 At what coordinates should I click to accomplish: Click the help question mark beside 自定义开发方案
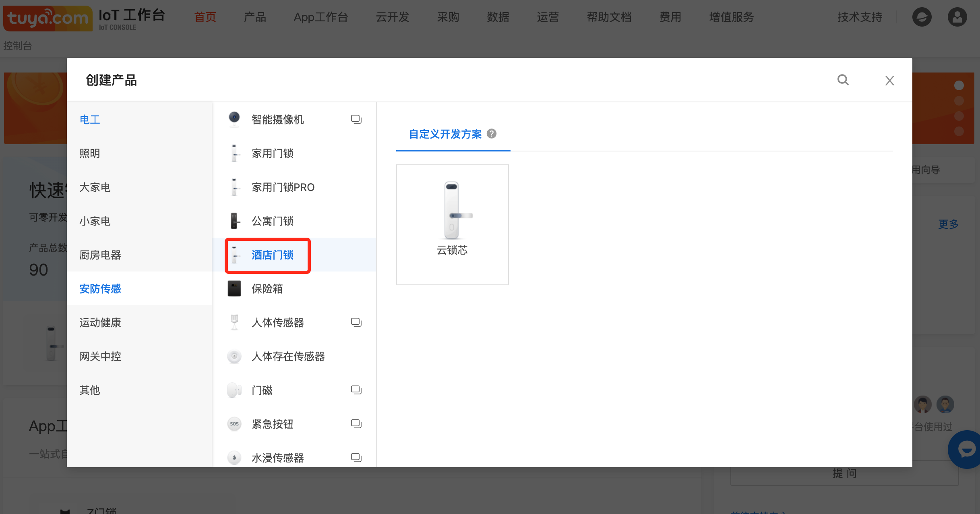tap(492, 134)
